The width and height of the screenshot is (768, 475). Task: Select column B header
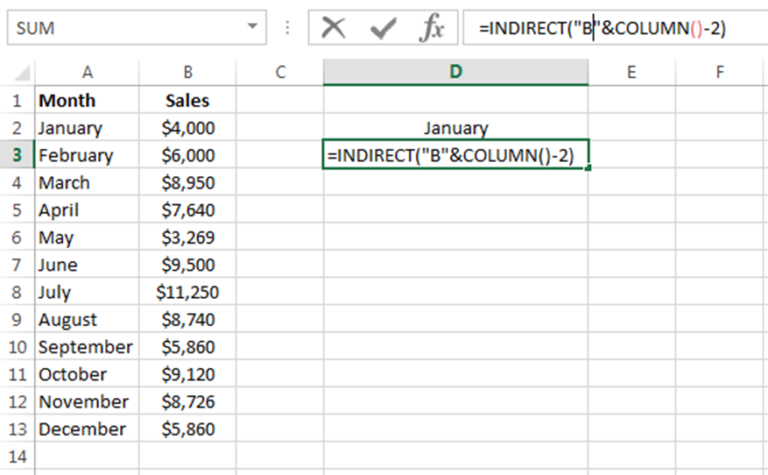[188, 71]
